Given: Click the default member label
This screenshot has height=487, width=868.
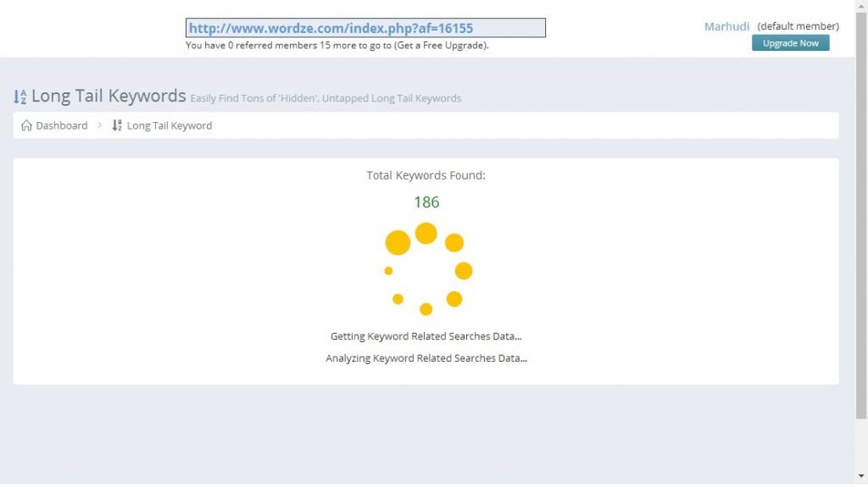Looking at the screenshot, I should 798,26.
